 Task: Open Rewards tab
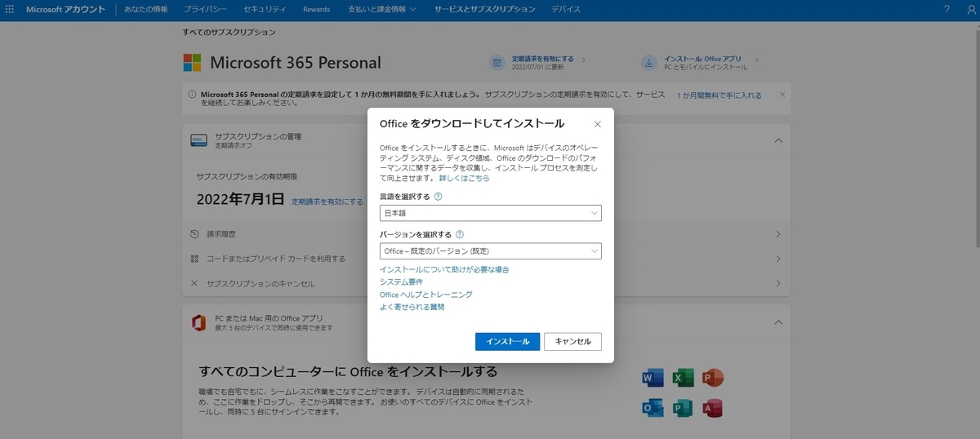tap(316, 9)
